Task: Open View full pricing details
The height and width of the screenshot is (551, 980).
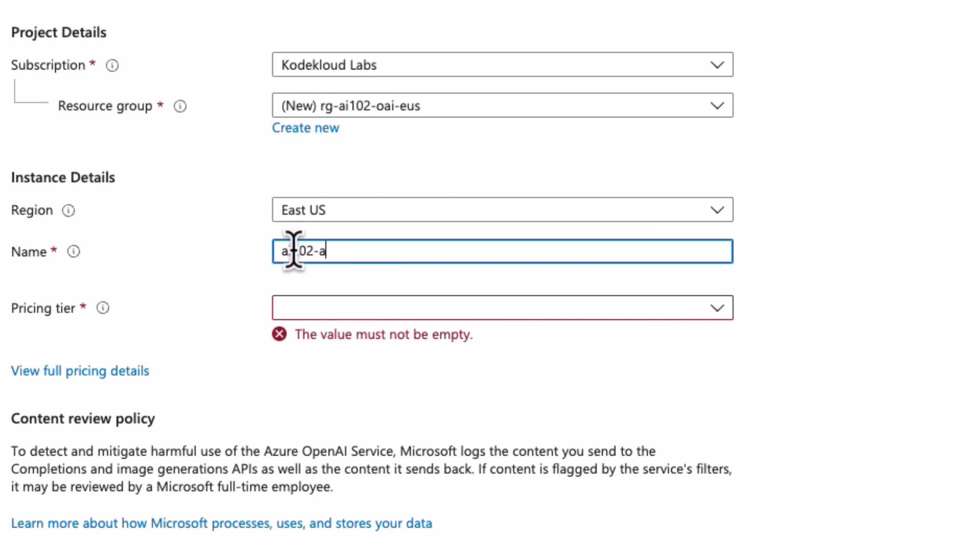Action: [x=80, y=371]
